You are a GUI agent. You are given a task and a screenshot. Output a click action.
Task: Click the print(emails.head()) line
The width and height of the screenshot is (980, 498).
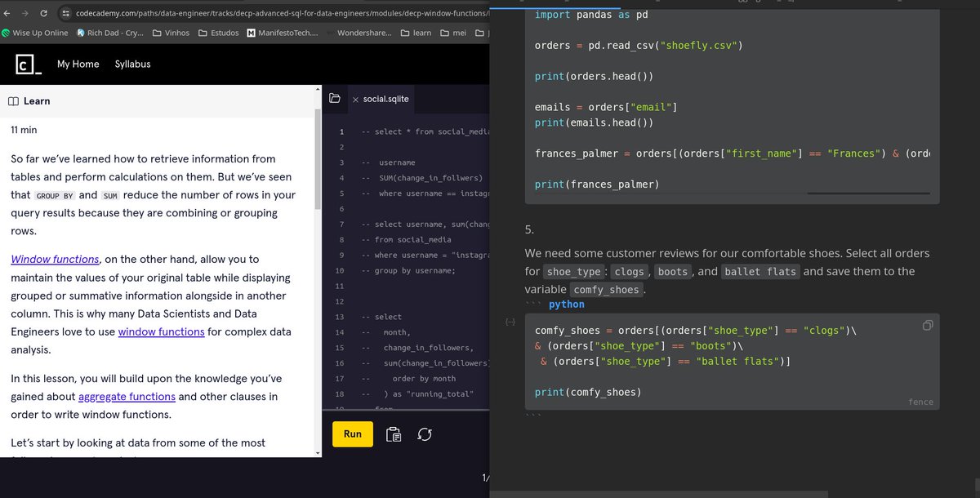594,122
